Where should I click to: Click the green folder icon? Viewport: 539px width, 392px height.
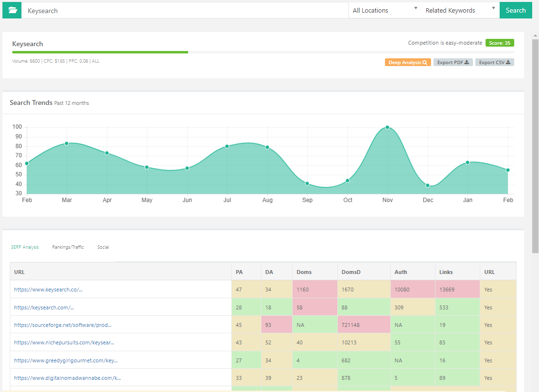click(12, 10)
